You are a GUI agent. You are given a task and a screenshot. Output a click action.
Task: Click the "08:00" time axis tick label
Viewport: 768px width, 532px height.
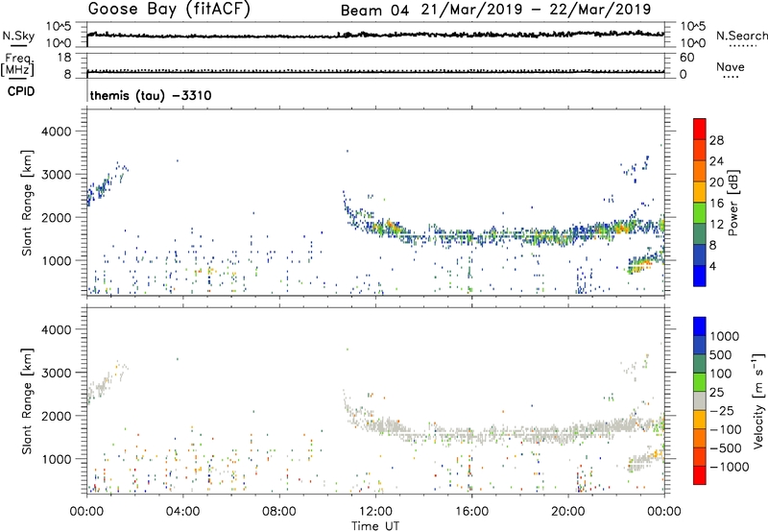(279, 512)
